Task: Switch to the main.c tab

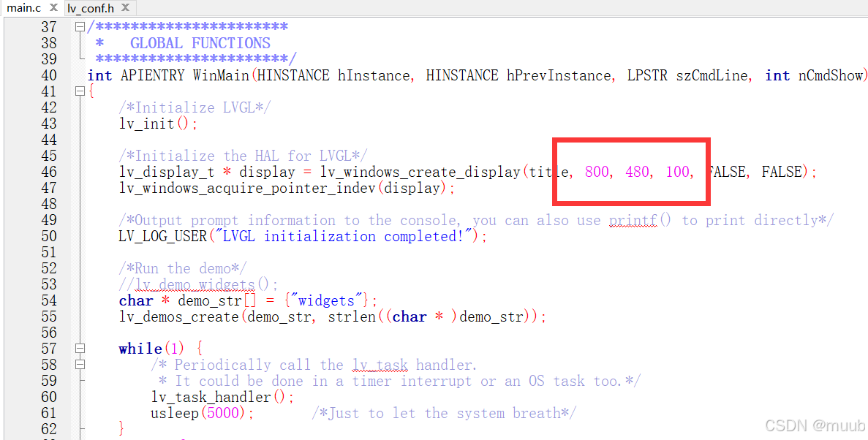Action: 26,8
